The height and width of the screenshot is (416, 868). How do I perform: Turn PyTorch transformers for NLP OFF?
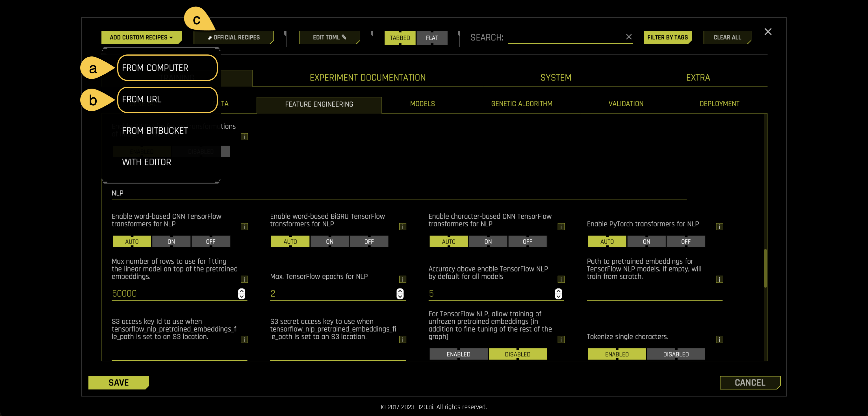(686, 241)
